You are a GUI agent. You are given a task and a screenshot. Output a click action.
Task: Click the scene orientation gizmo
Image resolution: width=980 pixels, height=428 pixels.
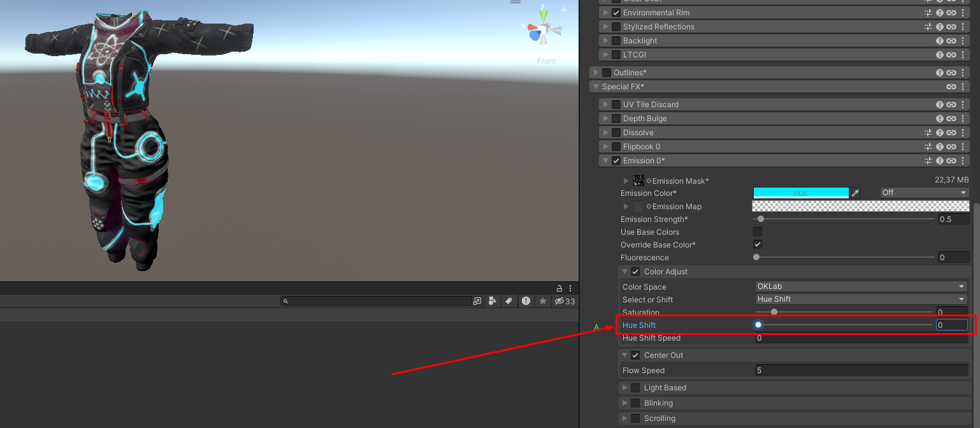tap(544, 29)
